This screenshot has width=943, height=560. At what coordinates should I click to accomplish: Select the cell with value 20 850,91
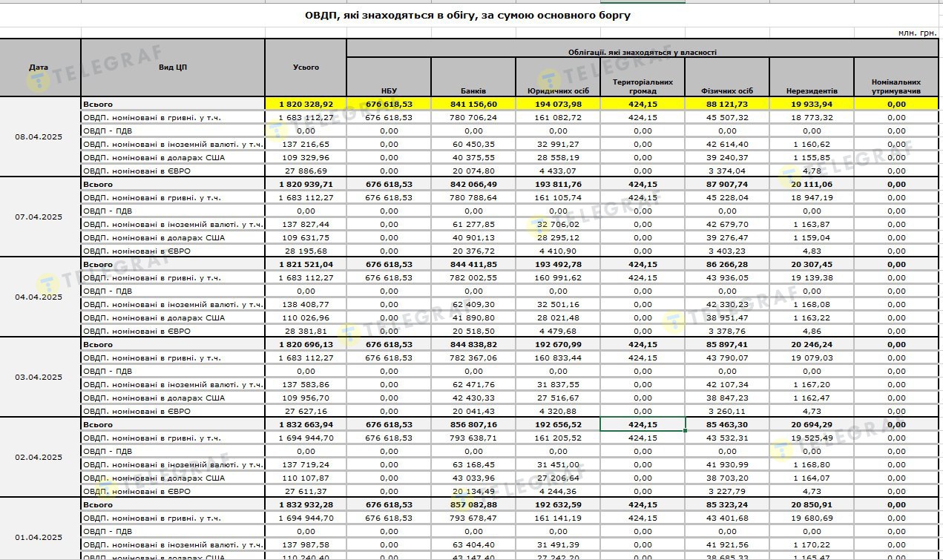pos(812,504)
